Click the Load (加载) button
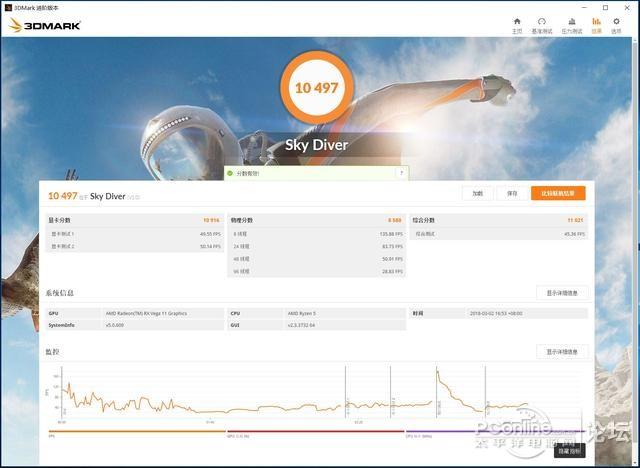 tap(478, 193)
